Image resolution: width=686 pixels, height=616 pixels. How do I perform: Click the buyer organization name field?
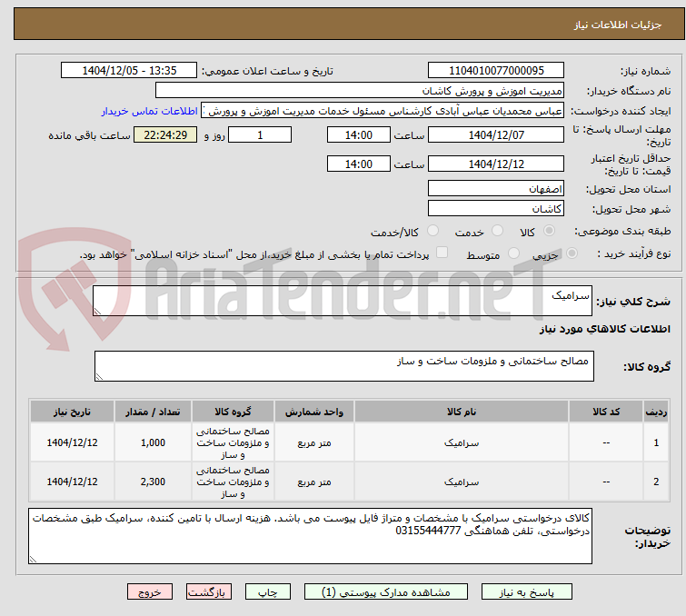(360, 91)
